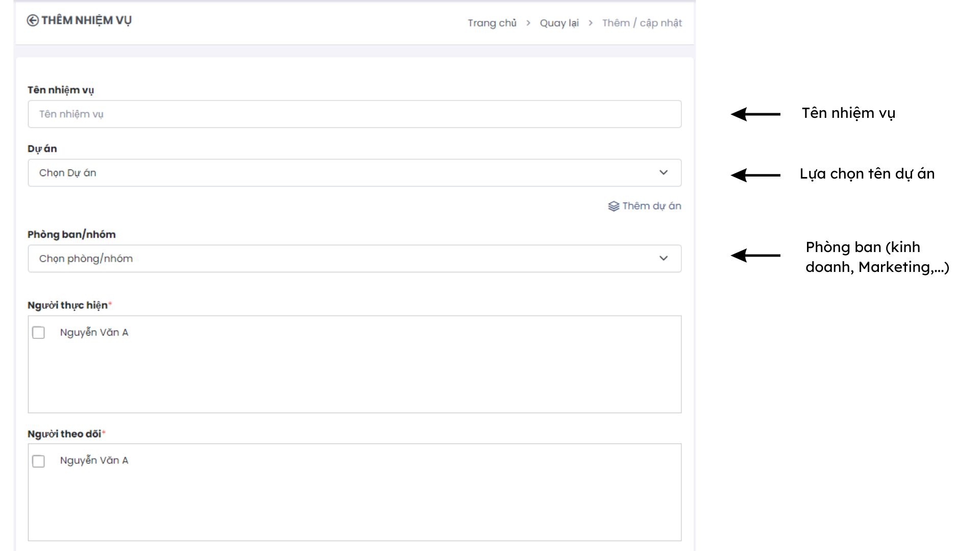The width and height of the screenshot is (980, 551).
Task: Click the back arrow beside THÊM NHIỆM VỤ
Action: [33, 20]
